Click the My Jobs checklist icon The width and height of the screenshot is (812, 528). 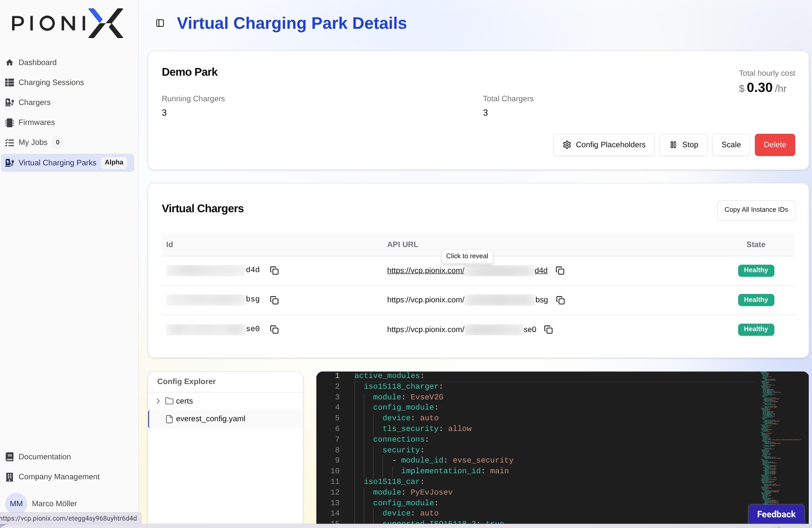(x=9, y=143)
